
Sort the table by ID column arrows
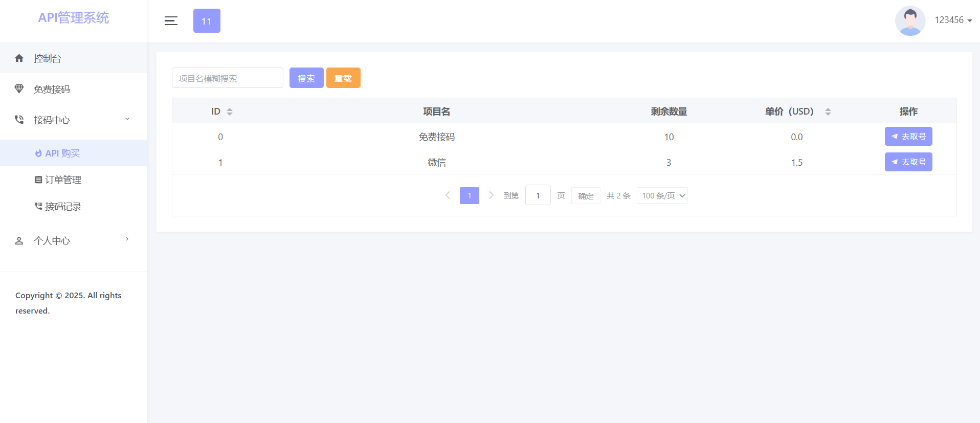230,112
